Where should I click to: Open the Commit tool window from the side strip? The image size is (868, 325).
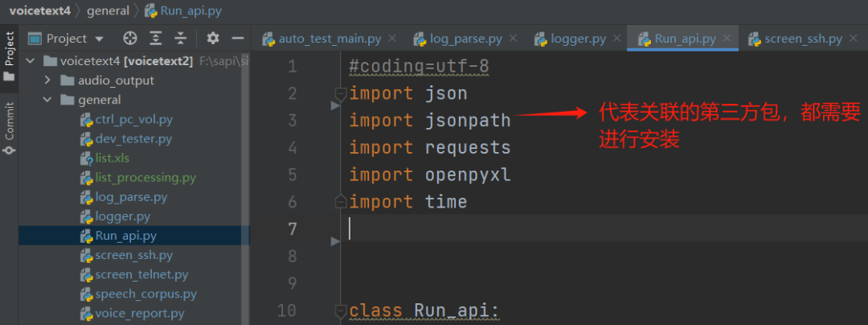click(9, 128)
